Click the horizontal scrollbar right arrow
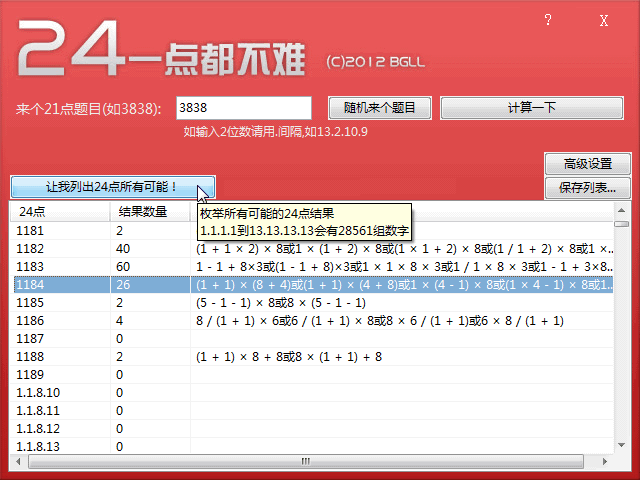 (605, 463)
